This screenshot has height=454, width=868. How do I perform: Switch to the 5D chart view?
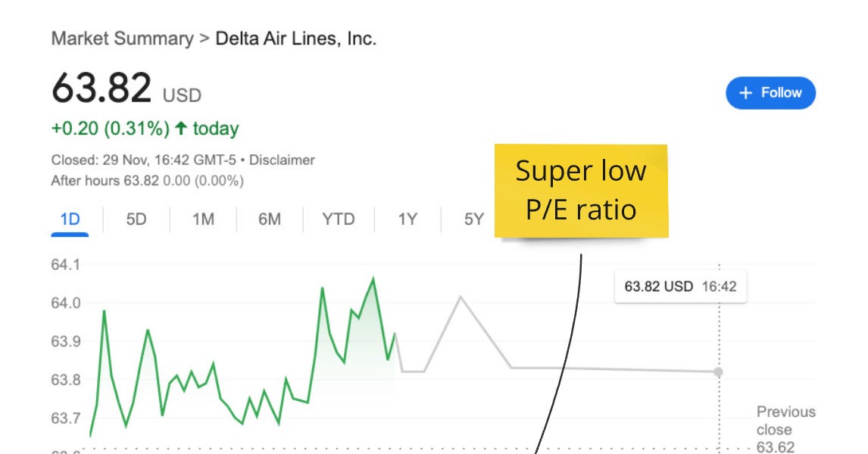coord(136,219)
